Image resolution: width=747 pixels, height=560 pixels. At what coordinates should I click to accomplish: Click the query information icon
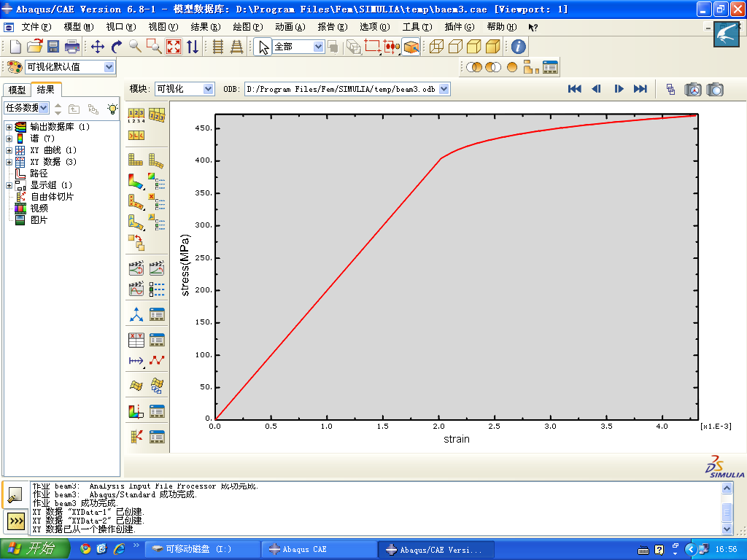[x=518, y=47]
